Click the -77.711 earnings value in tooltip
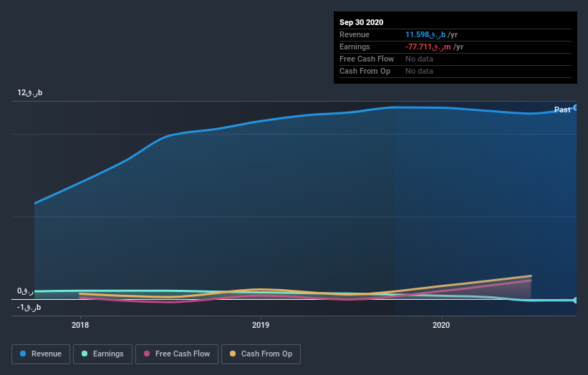588x375 pixels. [428, 47]
